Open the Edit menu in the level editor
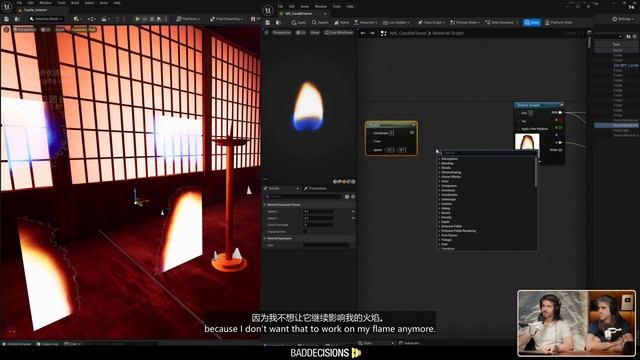The height and width of the screenshot is (360, 640). point(31,3)
